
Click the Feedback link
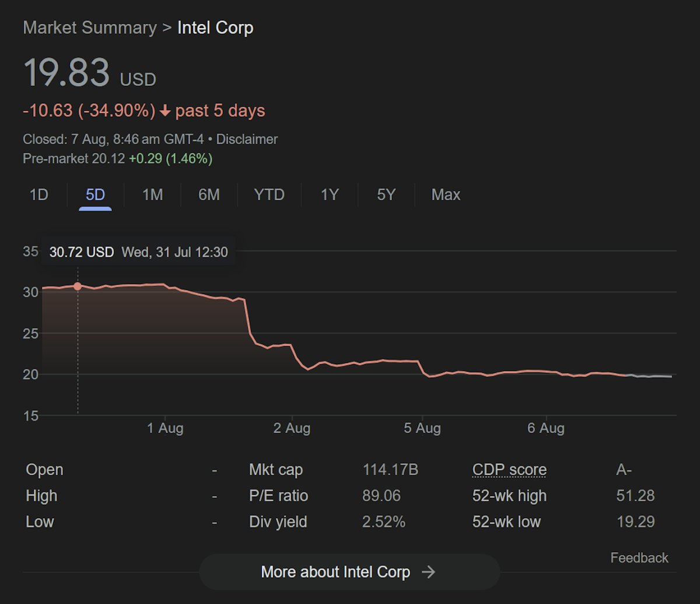pyautogui.click(x=639, y=558)
